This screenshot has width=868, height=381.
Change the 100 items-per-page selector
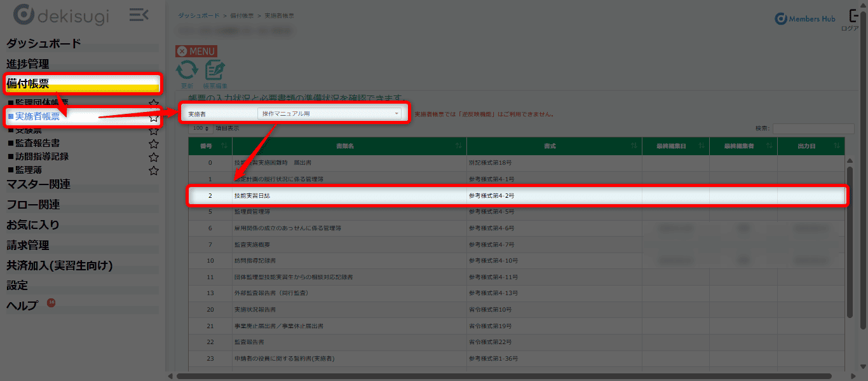coord(201,128)
